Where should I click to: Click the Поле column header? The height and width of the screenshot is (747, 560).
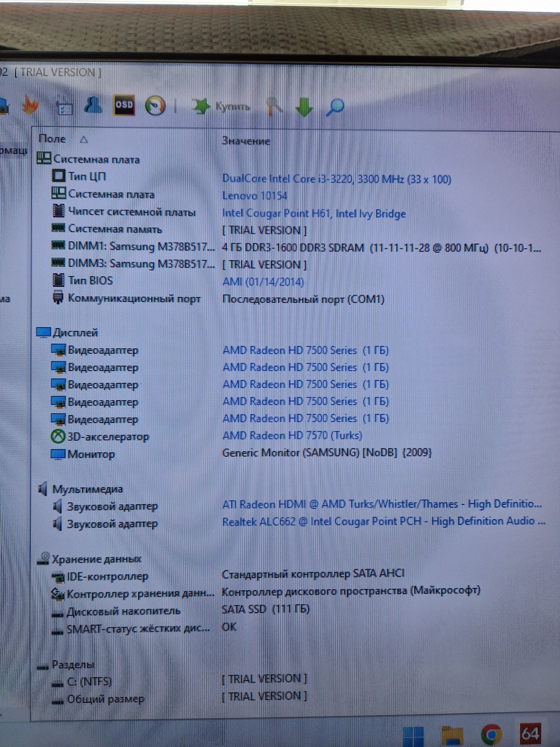[x=52, y=139]
